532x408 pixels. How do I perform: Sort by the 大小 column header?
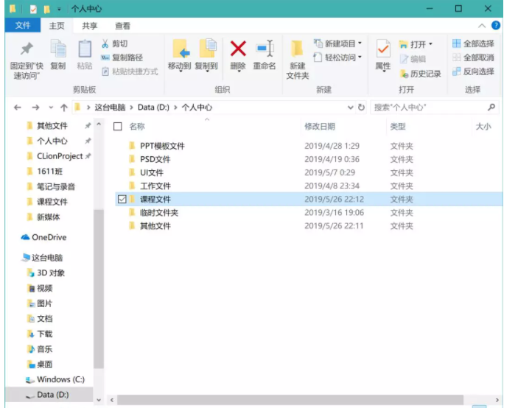pyautogui.click(x=483, y=127)
